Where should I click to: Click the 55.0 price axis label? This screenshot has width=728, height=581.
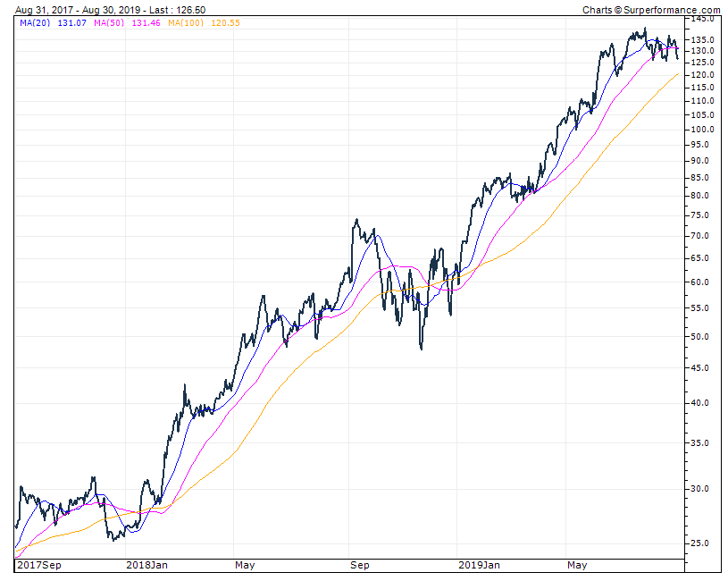point(700,308)
